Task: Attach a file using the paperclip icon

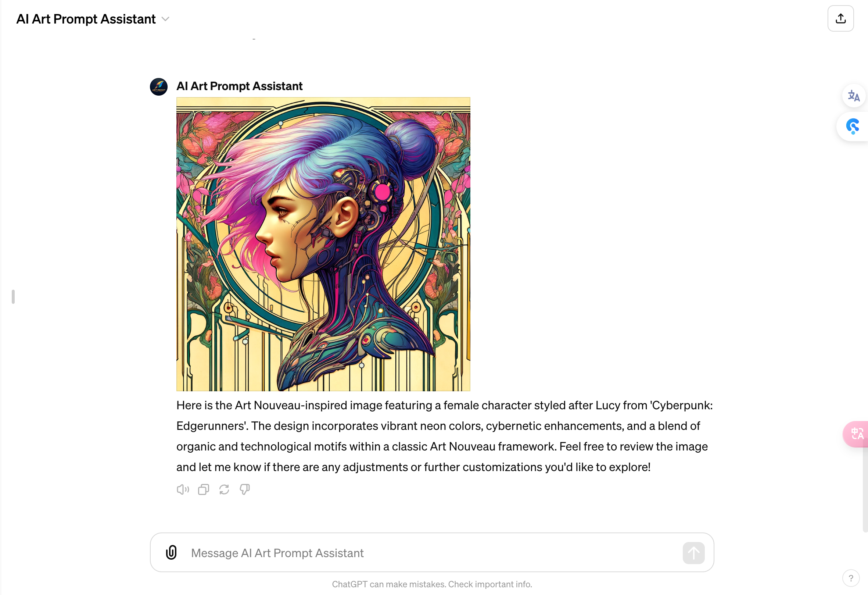Action: pyautogui.click(x=171, y=552)
